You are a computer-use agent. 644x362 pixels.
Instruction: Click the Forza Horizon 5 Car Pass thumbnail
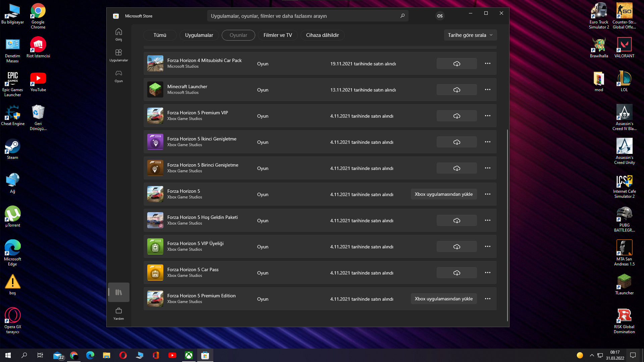[155, 273]
